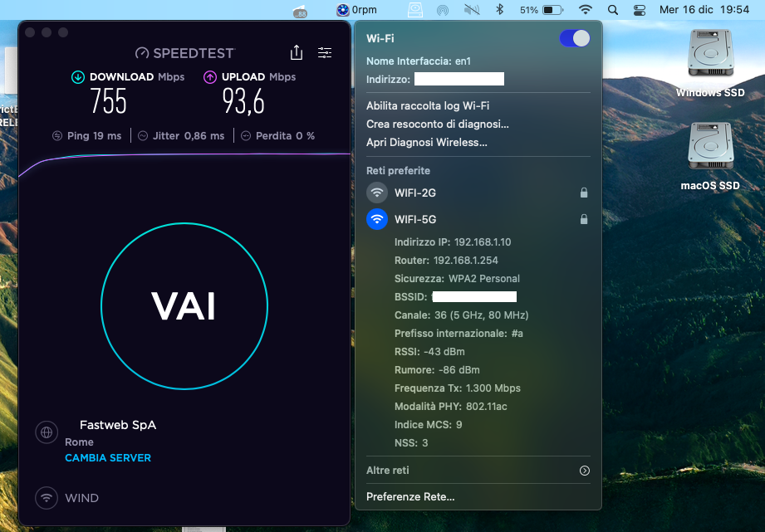Screen dimensions: 765x532
Task: Click the lock icon on WIFI-2G row
Action: tap(583, 193)
